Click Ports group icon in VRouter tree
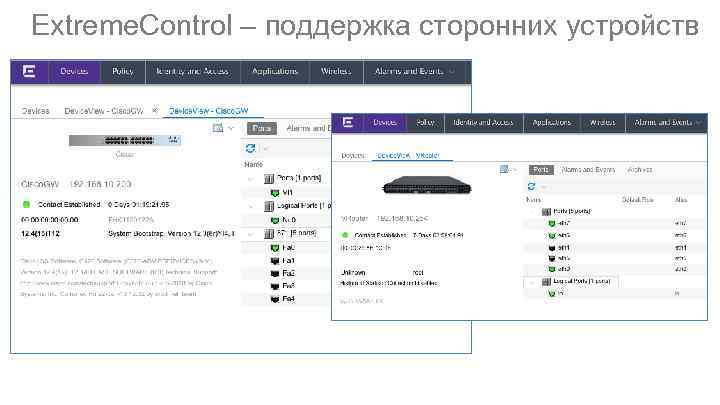This screenshot has height=405, width=720. click(x=546, y=212)
